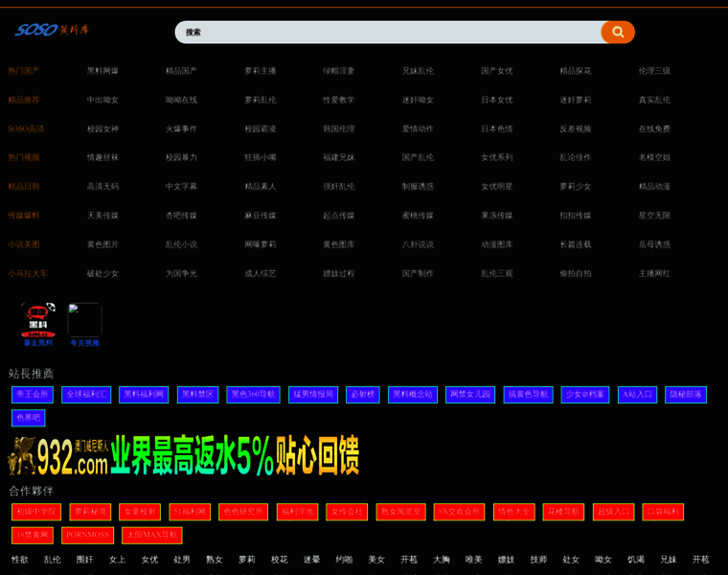This screenshot has height=575, width=728.
Task: Open the 在线免费 link
Action: coord(654,128)
